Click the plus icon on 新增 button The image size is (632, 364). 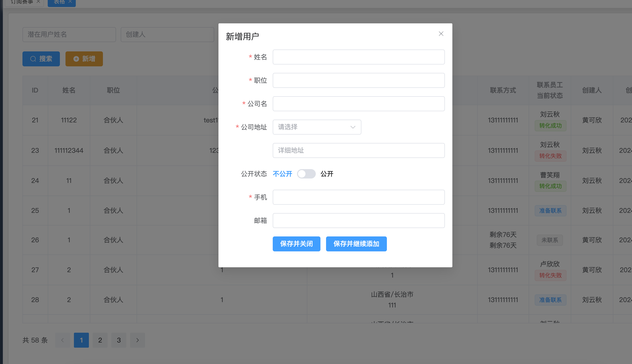pyautogui.click(x=76, y=59)
